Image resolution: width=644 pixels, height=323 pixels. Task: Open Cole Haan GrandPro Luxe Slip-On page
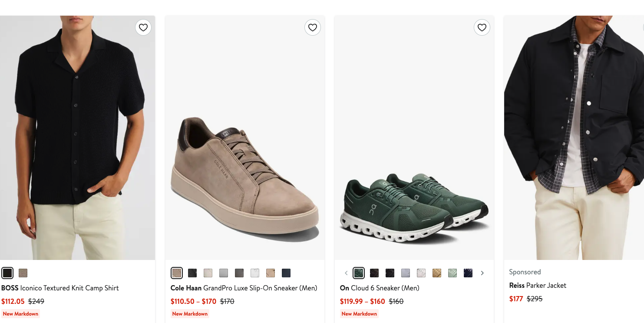tap(243, 288)
